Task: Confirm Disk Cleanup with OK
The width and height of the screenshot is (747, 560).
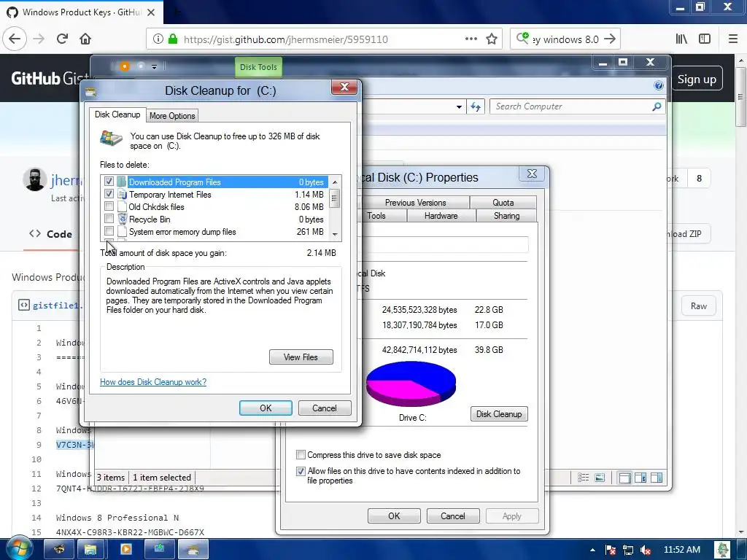Action: coord(266,408)
